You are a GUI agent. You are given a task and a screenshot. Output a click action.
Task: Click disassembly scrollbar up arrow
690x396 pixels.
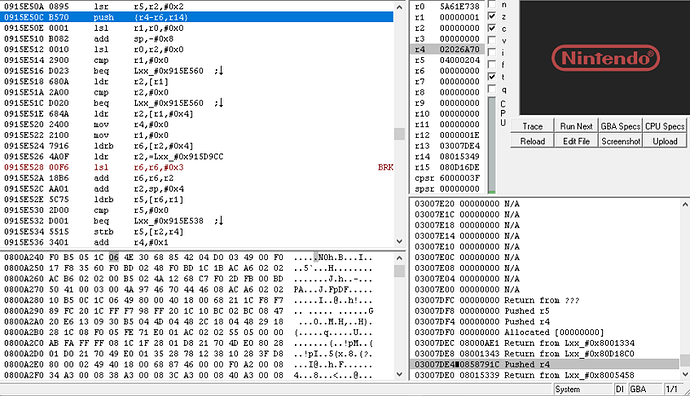tap(399, 7)
